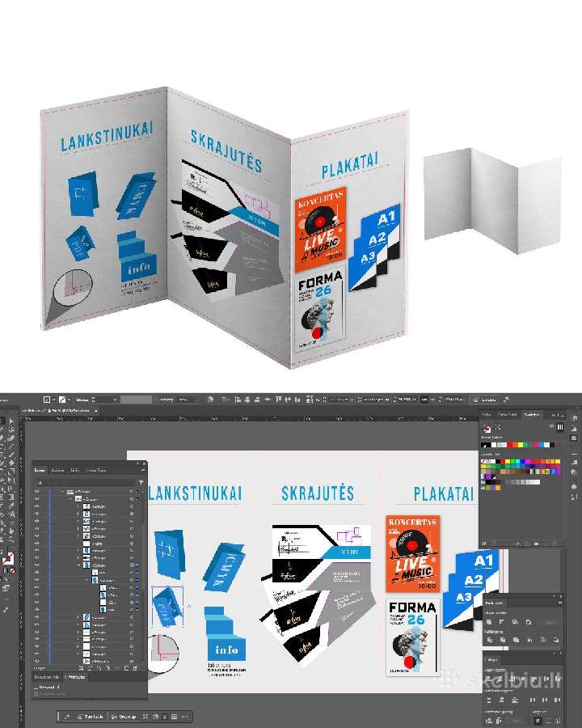Switch to Color Guide tab
The height and width of the screenshot is (728, 582).
click(508, 415)
